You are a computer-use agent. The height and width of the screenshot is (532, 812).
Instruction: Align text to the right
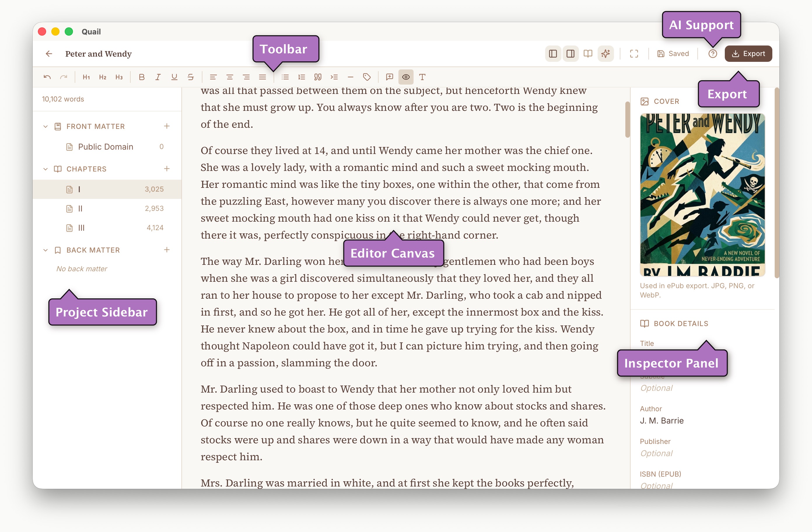point(246,77)
